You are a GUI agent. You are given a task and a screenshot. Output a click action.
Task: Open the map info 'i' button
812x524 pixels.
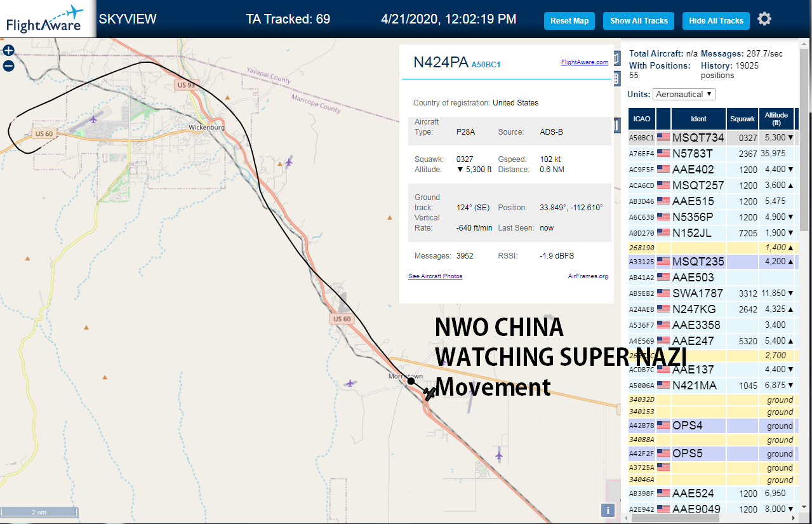[608, 510]
